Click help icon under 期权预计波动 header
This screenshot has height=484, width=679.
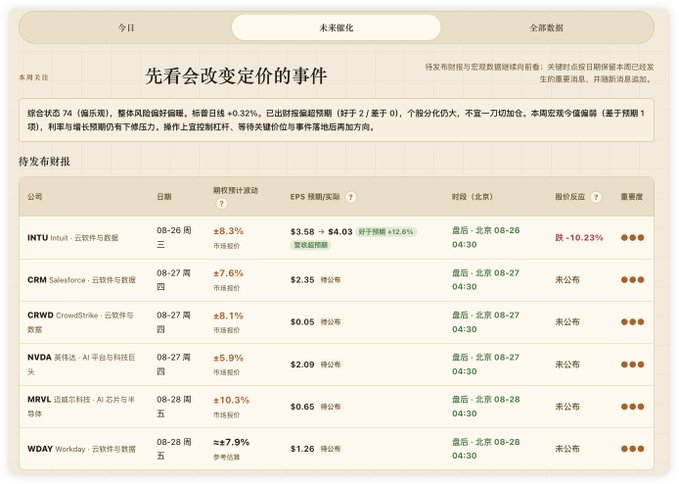221,203
